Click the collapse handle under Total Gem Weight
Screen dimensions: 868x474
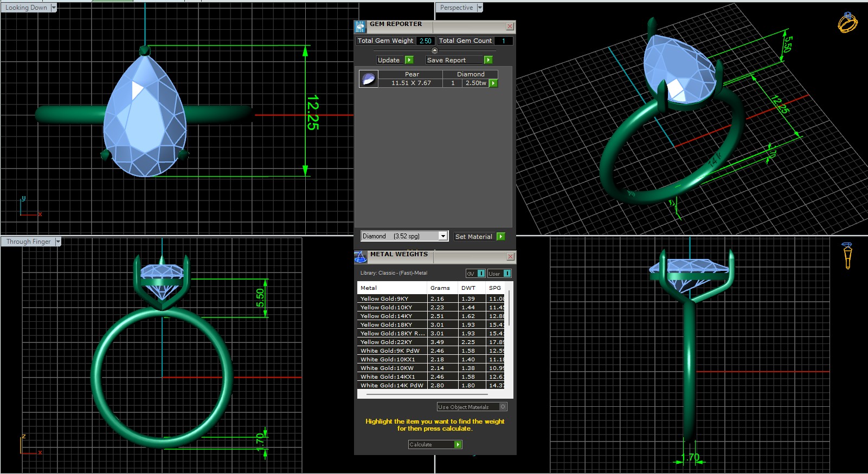coord(434,50)
